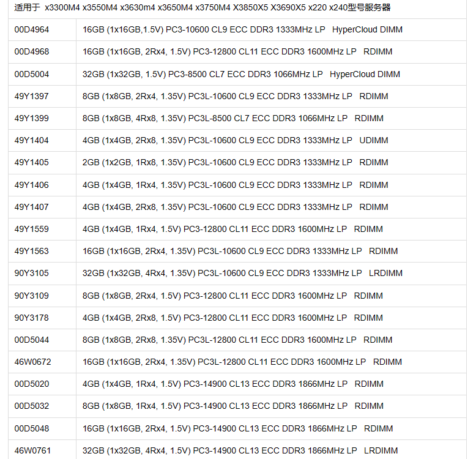This screenshot has height=459, width=476.
Task: Click part number 90Y3109
Action: 31,296
